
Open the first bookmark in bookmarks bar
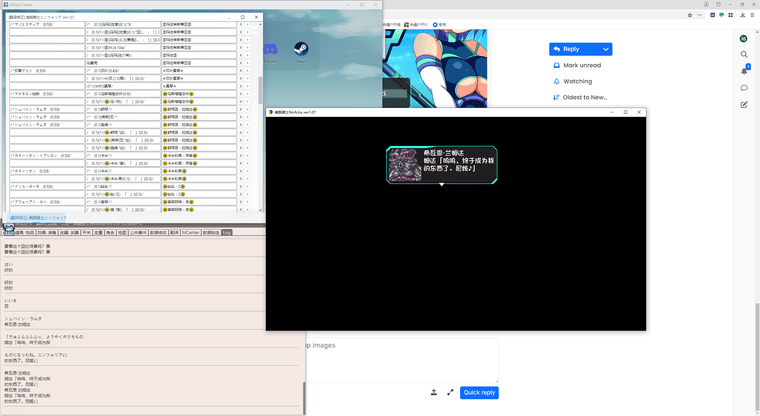(x=392, y=25)
